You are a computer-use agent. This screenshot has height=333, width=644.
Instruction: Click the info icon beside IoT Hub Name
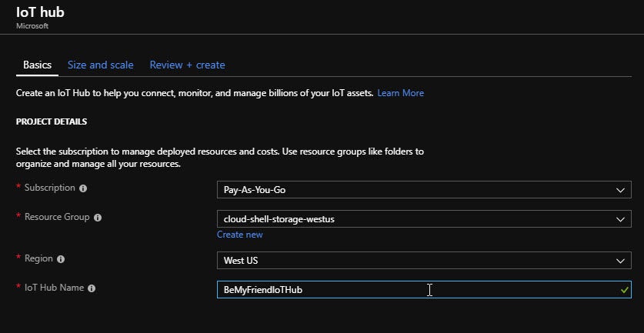[x=92, y=288]
